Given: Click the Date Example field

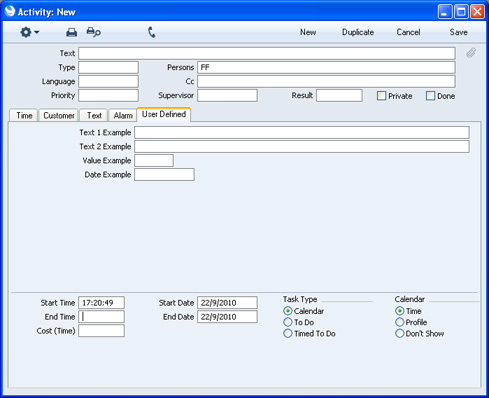Looking at the screenshot, I should pyautogui.click(x=164, y=174).
